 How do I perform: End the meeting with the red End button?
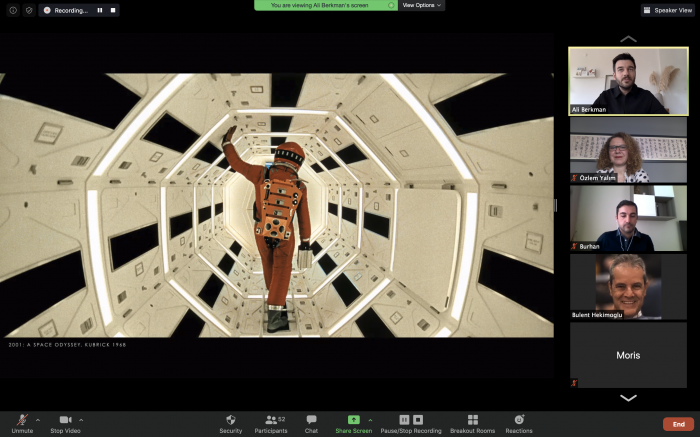coord(679,424)
